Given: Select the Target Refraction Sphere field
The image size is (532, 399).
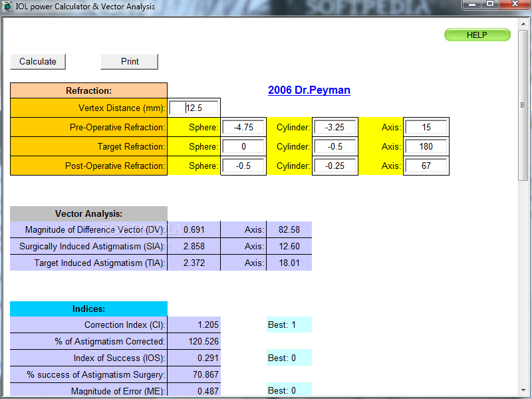Looking at the screenshot, I should pos(243,146).
